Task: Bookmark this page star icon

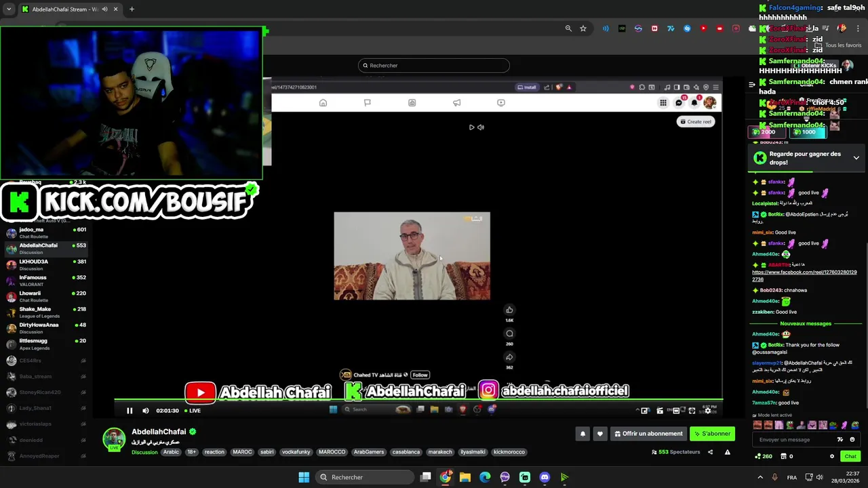Action: tap(583, 28)
